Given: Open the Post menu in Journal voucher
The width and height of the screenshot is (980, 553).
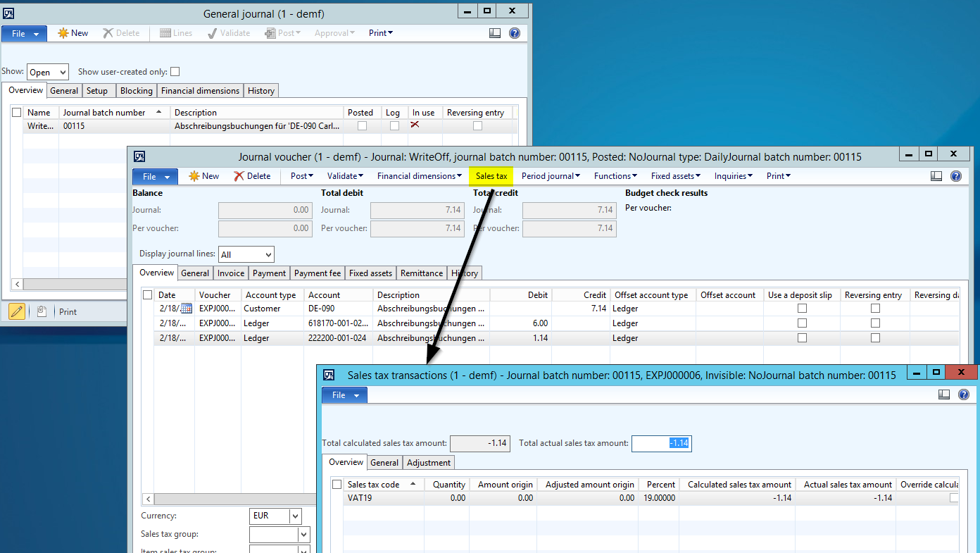Looking at the screenshot, I should pyautogui.click(x=302, y=176).
